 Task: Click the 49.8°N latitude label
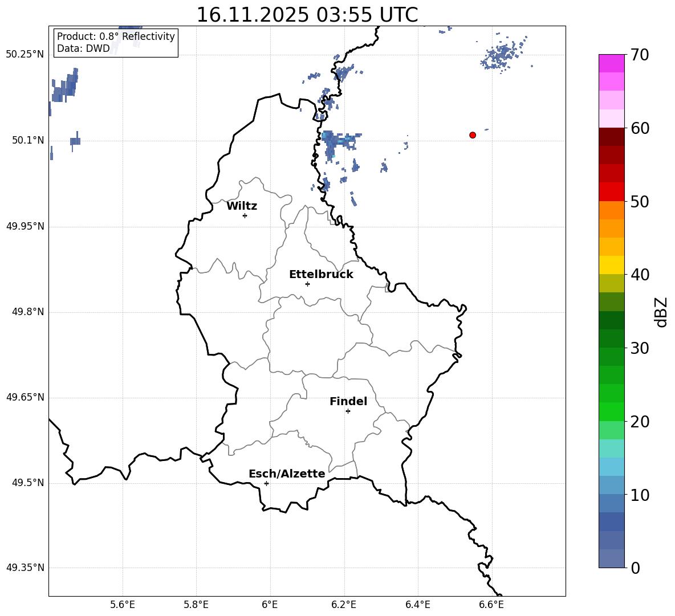[28, 312]
